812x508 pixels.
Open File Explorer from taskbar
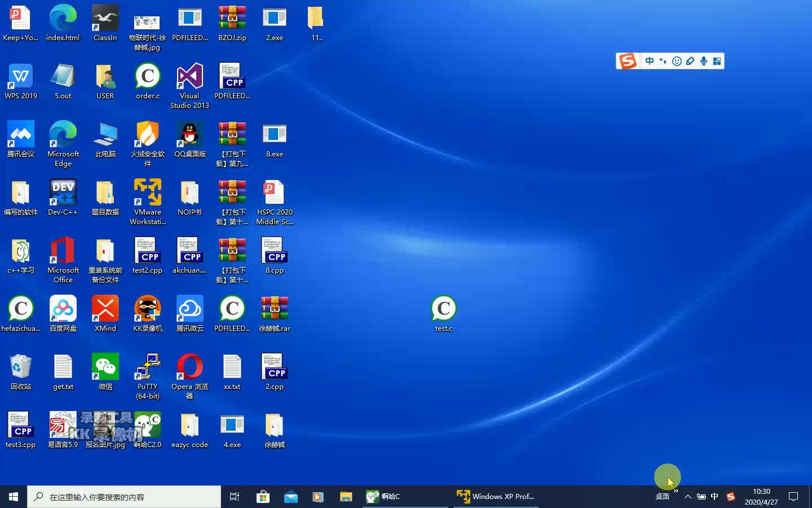pyautogui.click(x=346, y=497)
